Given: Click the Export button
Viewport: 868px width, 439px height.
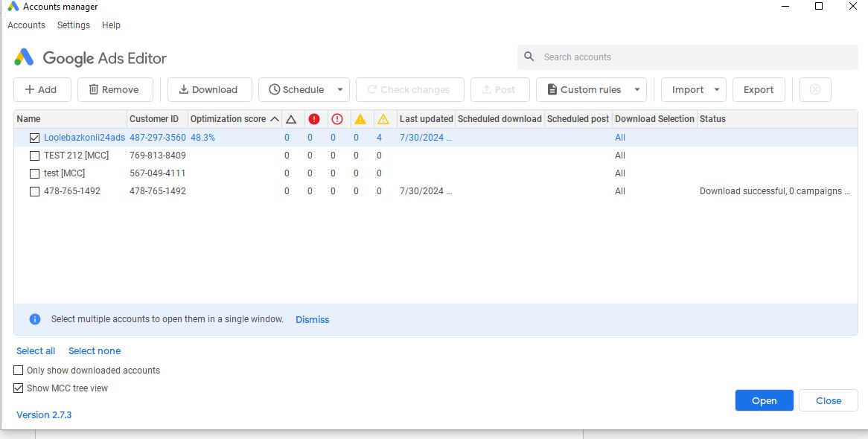Looking at the screenshot, I should [759, 90].
